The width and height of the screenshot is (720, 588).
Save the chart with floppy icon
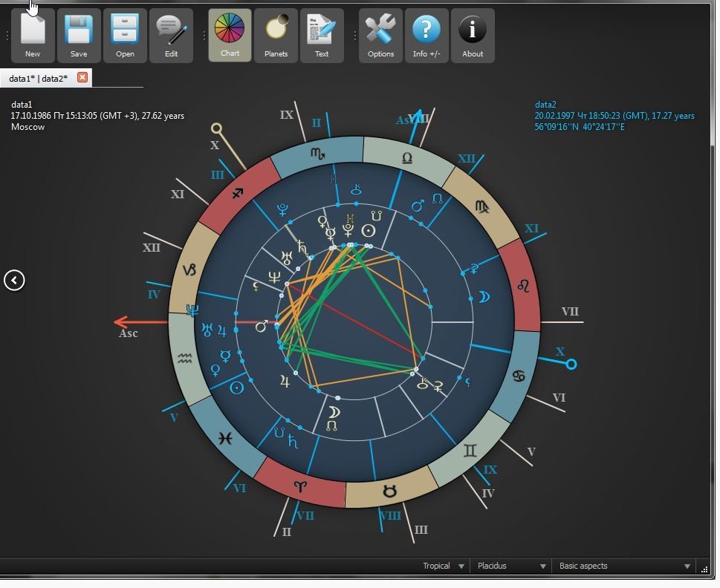click(x=79, y=36)
